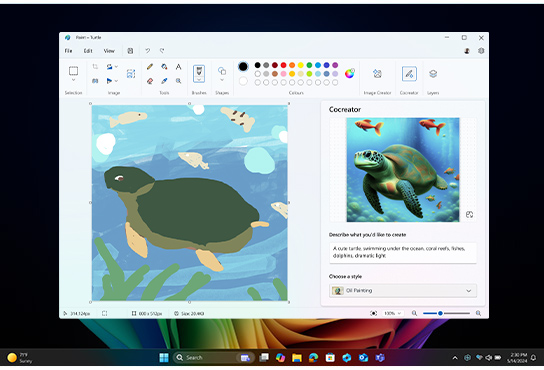
Task: Click the Redo arrow
Action: coord(162,51)
